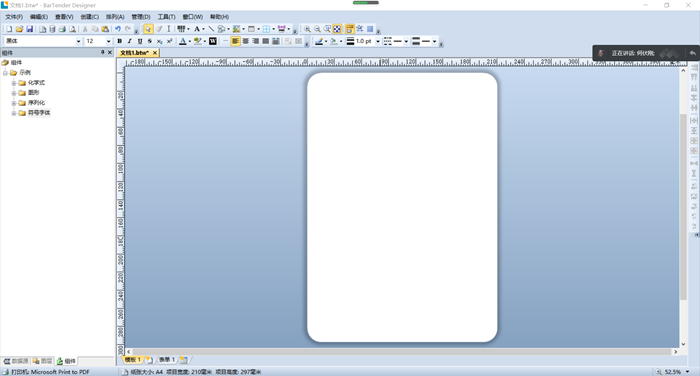700x376 pixels.
Task: Open the 图层 panel tab at the bottom
Action: coord(42,361)
